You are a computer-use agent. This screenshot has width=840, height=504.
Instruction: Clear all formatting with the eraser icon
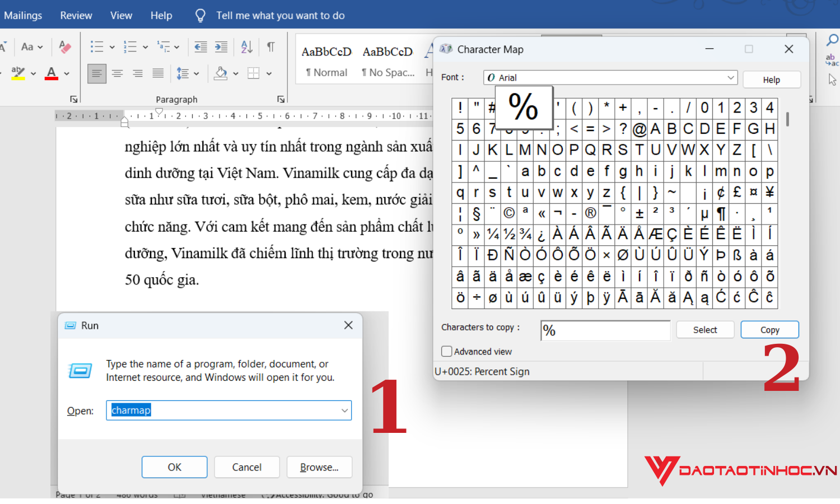(65, 47)
